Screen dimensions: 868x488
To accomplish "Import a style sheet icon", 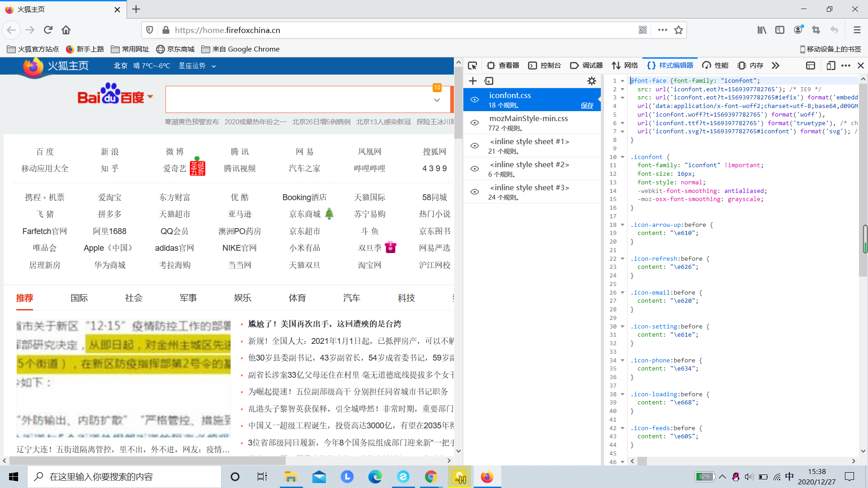I will (x=489, y=81).
